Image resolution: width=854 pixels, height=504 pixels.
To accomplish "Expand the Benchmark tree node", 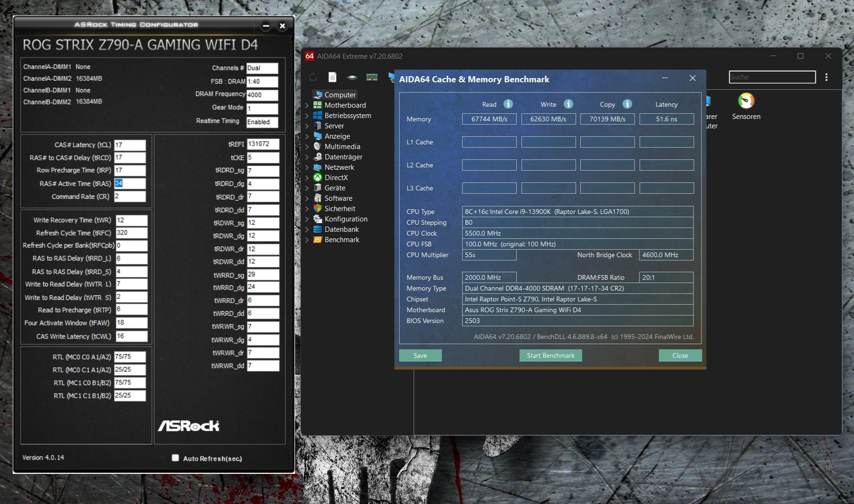I will [x=307, y=240].
